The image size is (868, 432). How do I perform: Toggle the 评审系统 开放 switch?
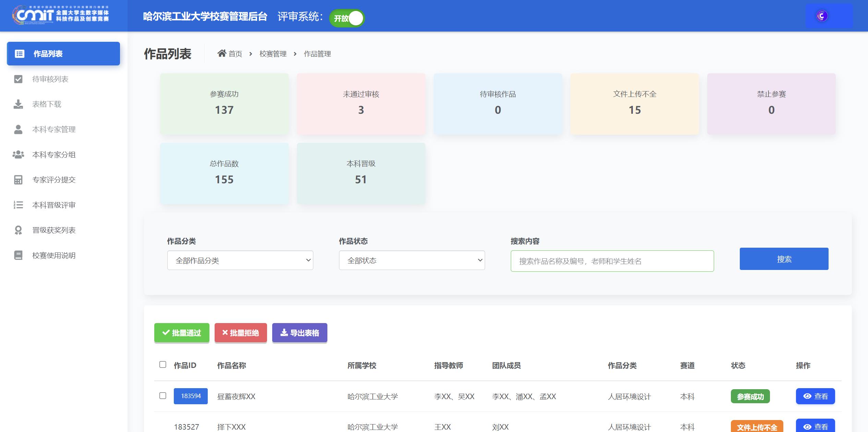click(x=347, y=18)
